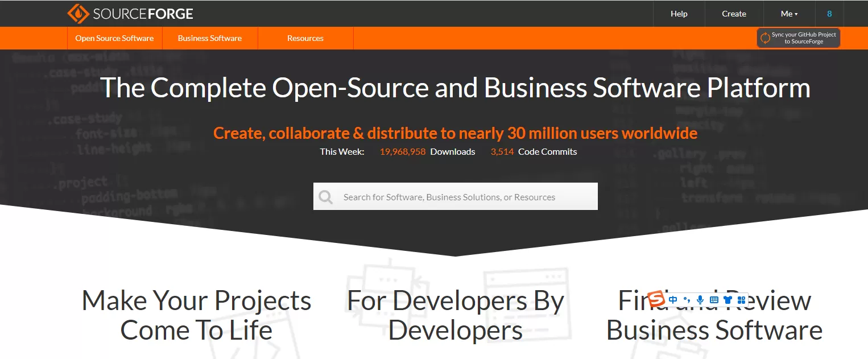This screenshot has height=359, width=868.
Task: Open the soft keyboard icon on Sogou bar
Action: (714, 300)
